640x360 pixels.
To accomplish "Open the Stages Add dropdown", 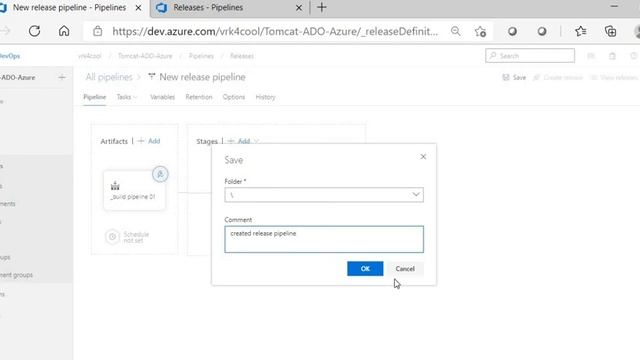I will click(x=244, y=141).
